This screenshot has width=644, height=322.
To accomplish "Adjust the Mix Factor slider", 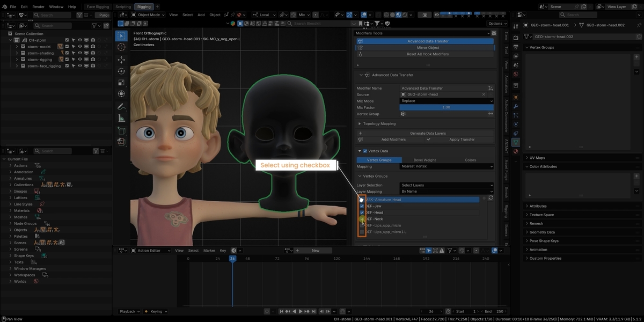I will click(x=447, y=107).
